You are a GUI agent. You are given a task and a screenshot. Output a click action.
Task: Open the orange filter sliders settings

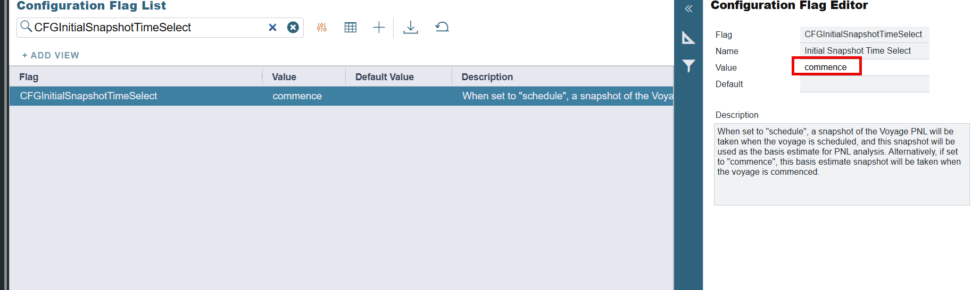[322, 27]
